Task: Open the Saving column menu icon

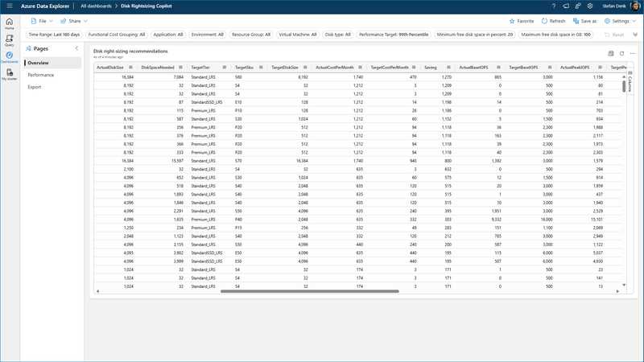Action: (448, 68)
